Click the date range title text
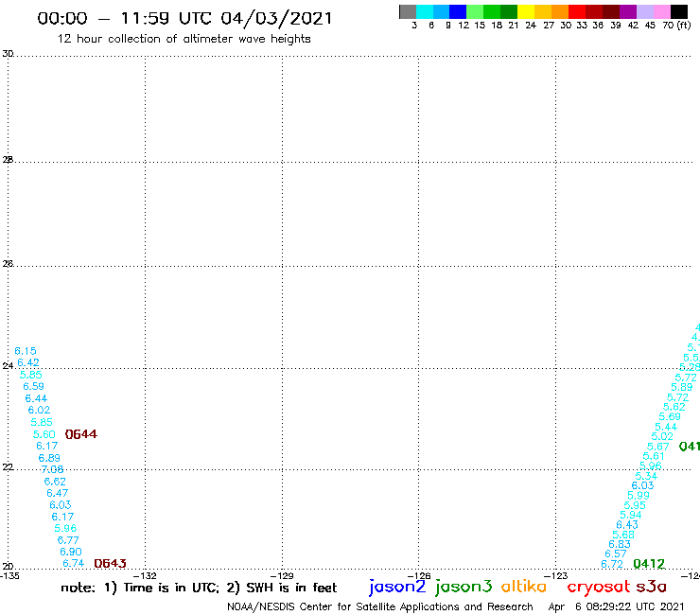700x615 pixels. 184,19
